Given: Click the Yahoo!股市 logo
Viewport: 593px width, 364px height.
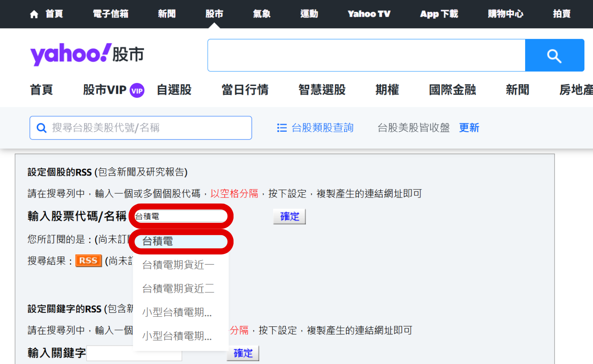Looking at the screenshot, I should tap(87, 54).
